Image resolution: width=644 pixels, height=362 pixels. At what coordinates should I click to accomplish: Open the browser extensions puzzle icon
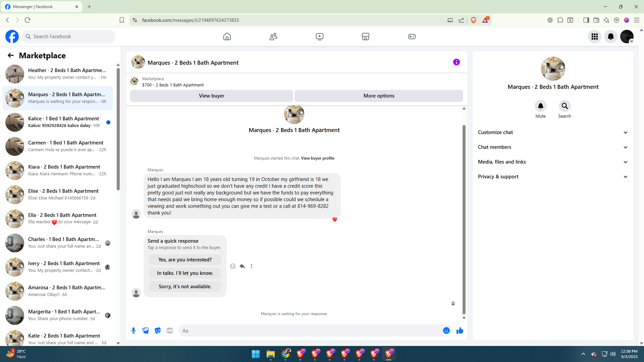560,20
